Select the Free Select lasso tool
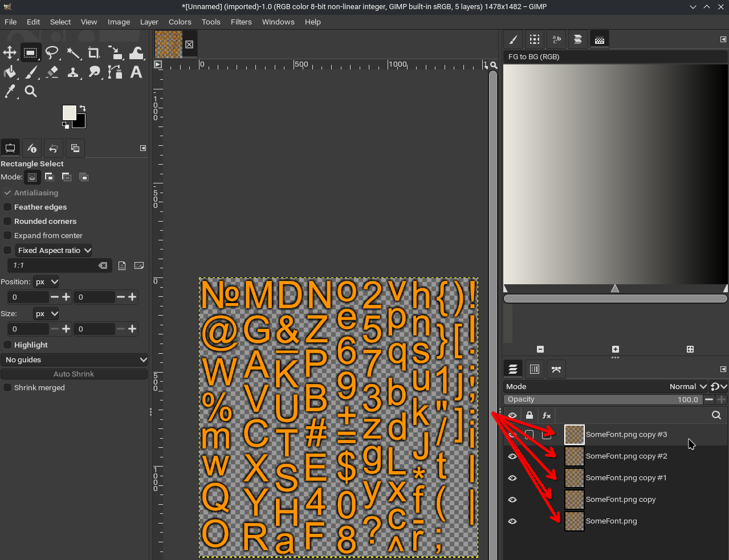 click(52, 53)
